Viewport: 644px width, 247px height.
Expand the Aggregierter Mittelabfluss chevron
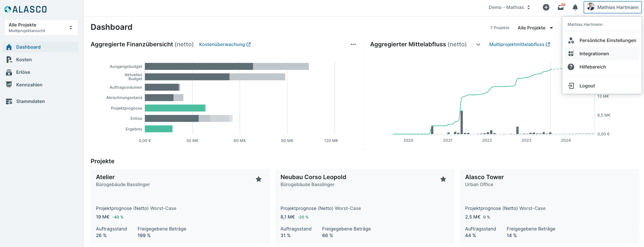478,44
